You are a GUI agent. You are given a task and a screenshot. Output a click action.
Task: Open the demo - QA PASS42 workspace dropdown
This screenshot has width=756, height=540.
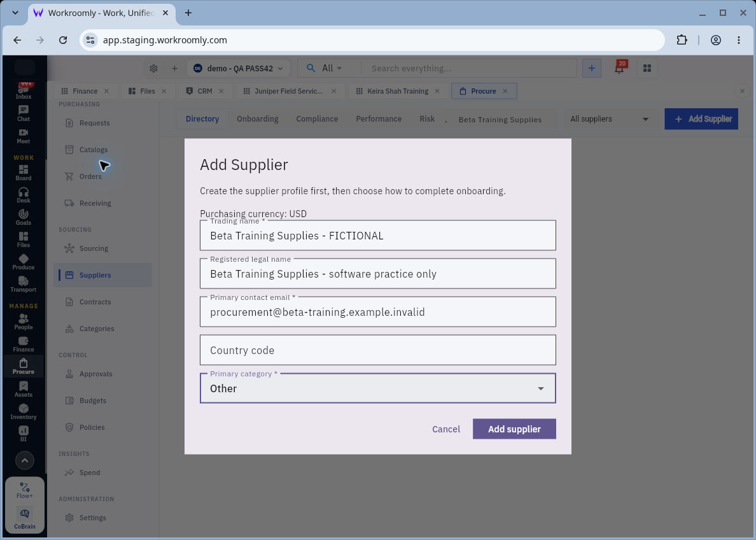tap(238, 69)
